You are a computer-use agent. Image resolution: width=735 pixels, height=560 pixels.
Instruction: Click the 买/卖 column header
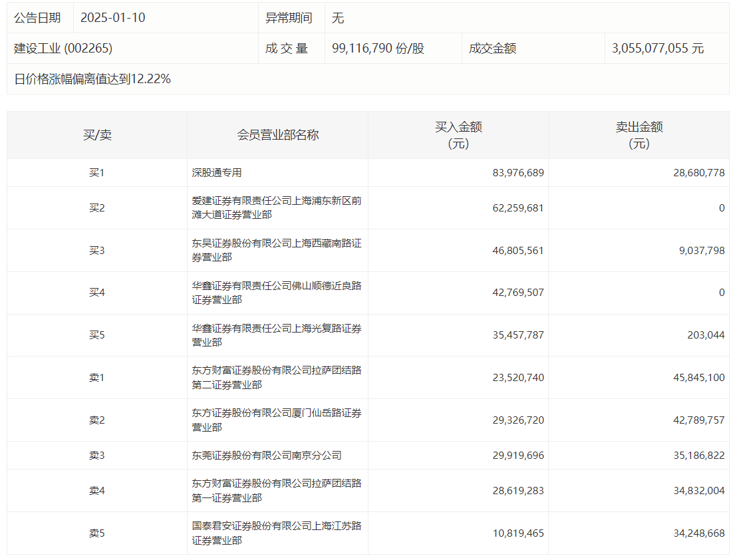point(97,135)
